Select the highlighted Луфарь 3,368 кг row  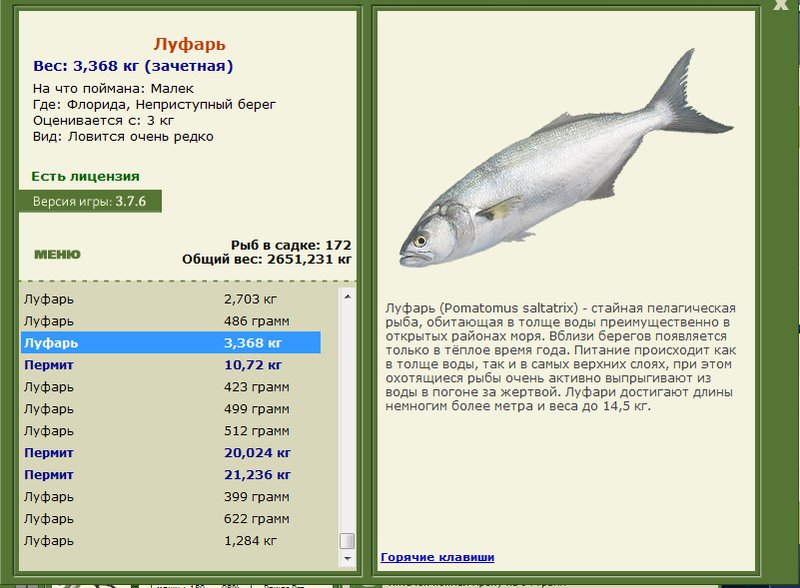coord(171,342)
